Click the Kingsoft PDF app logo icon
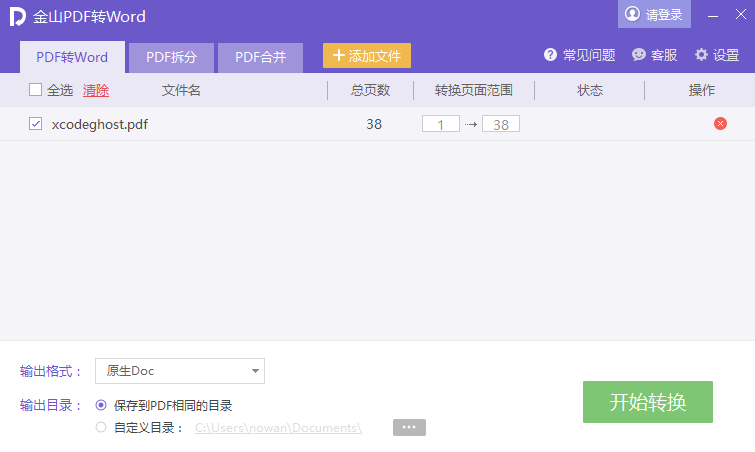This screenshot has width=755, height=452. [17, 16]
